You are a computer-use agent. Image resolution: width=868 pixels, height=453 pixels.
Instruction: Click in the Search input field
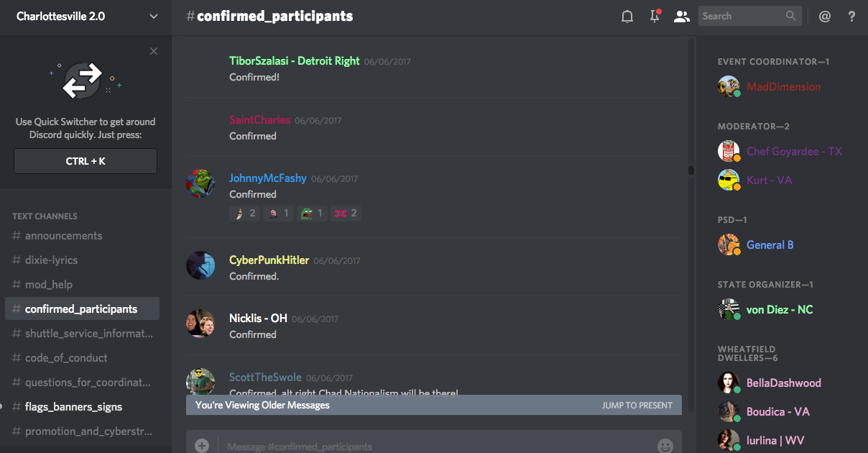pyautogui.click(x=742, y=16)
